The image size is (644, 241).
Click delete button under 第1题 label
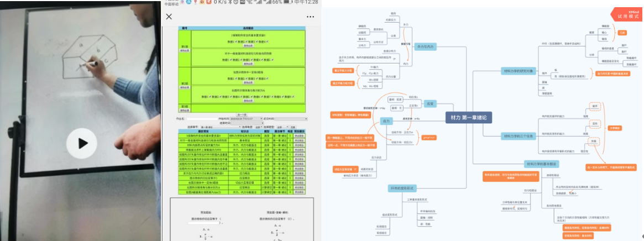185,50
